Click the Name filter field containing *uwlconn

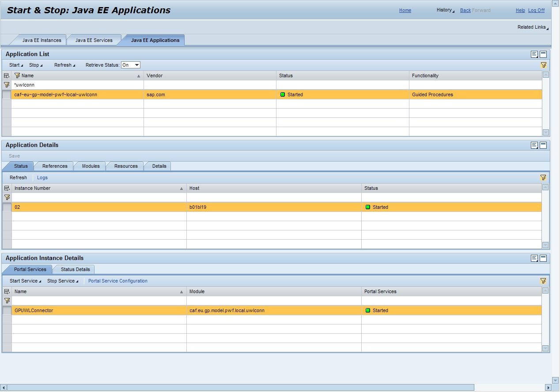point(77,85)
